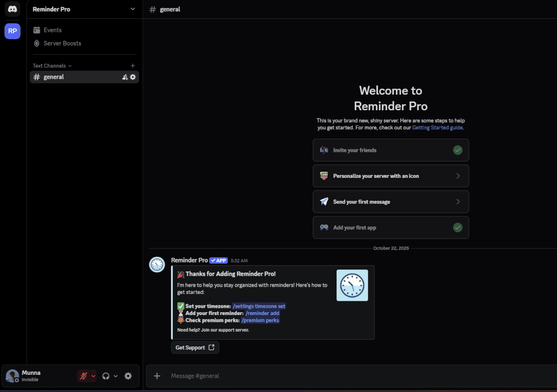Create a new text channel with the plus icon

[x=132, y=65]
